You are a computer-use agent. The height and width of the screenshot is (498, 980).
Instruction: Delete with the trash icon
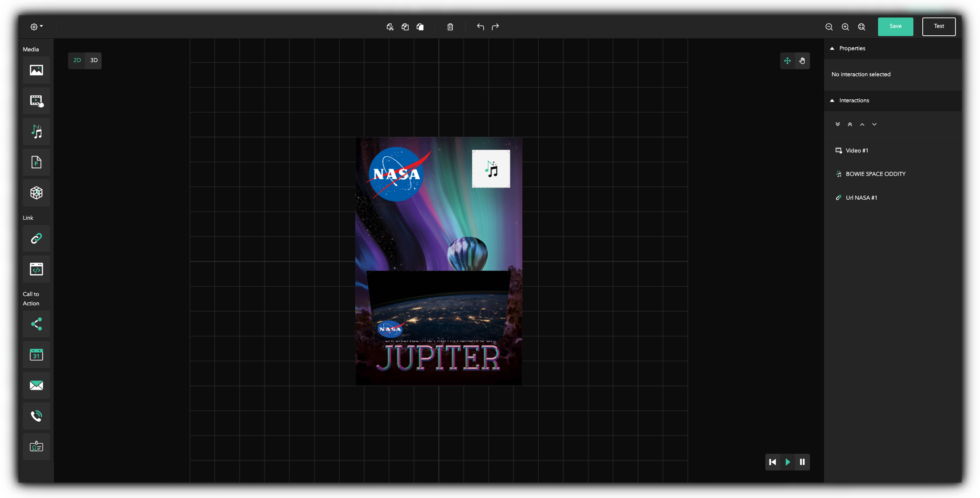coord(450,27)
